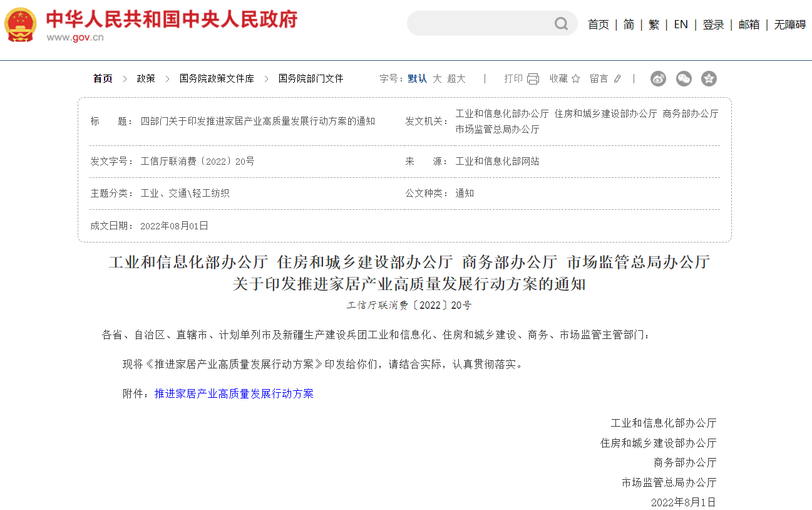Click signature 市场监管总局办公厅
Viewport: 812px width, 510px height.
[x=669, y=482]
